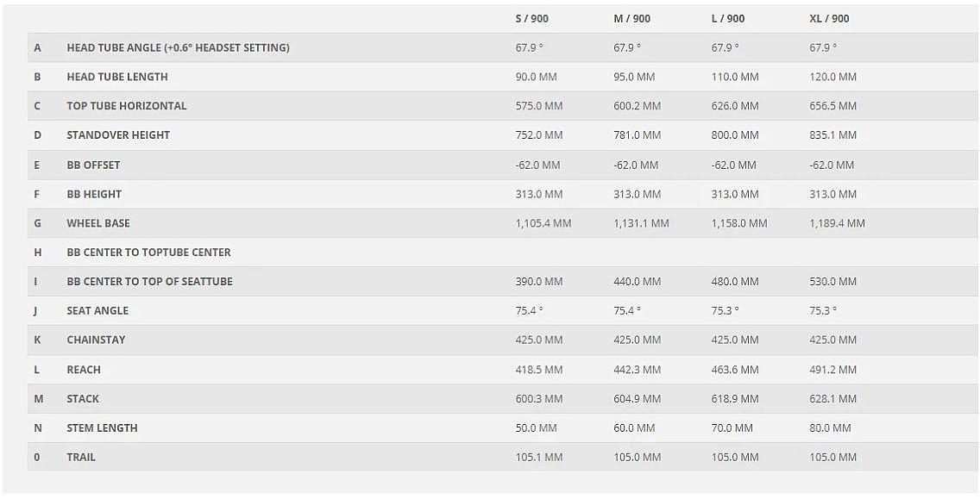This screenshot has width=980, height=499.
Task: Click the Stack value 600.3 MM
Action: [538, 399]
